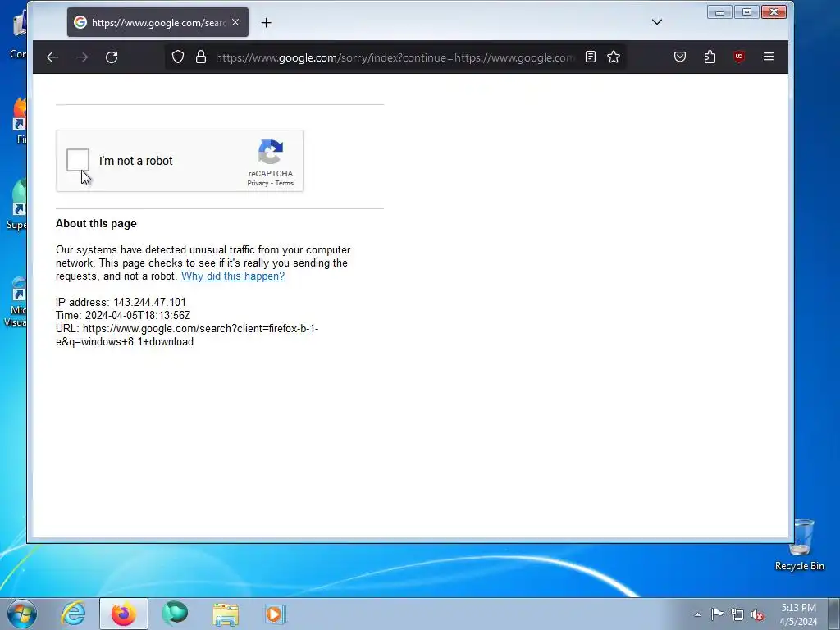The height and width of the screenshot is (630, 840).
Task: Open site security info via padlock icon
Action: pyautogui.click(x=201, y=57)
